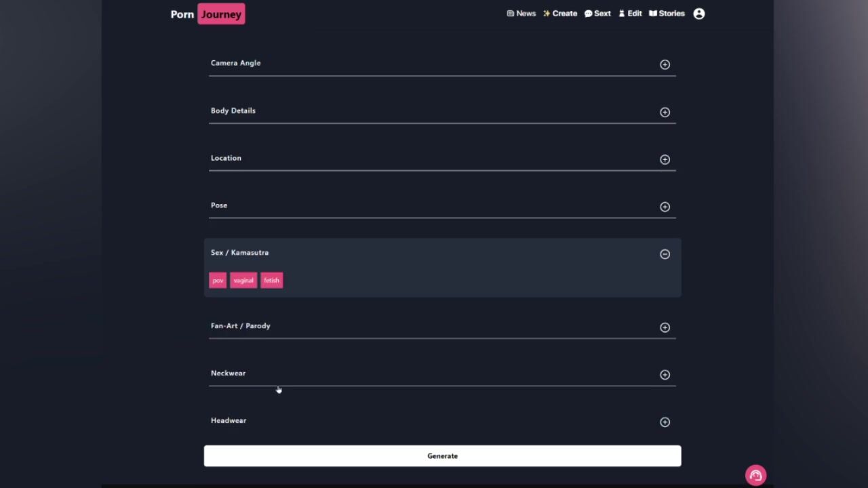Viewport: 868px width, 488px height.
Task: Expand the Neckwear section
Action: (x=229, y=373)
